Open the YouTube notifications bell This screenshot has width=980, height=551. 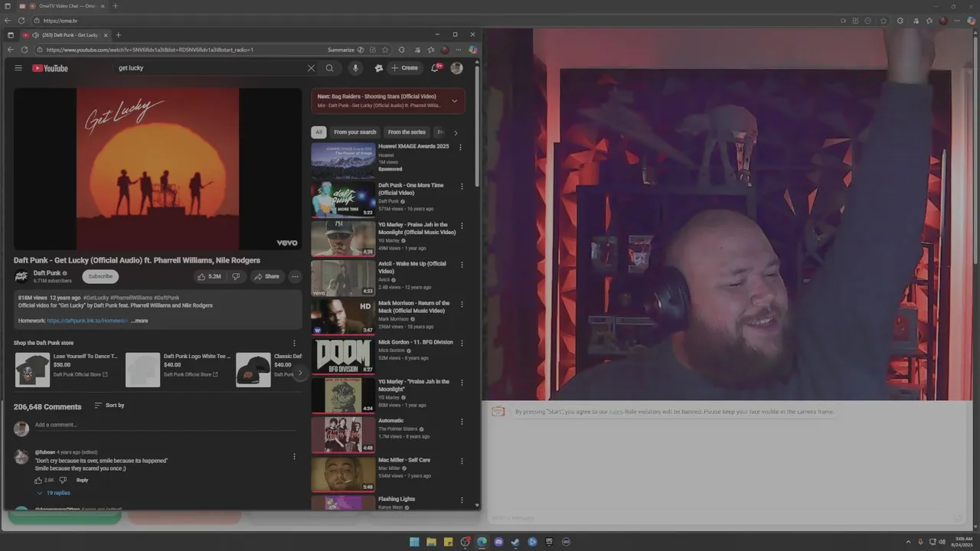435,68
